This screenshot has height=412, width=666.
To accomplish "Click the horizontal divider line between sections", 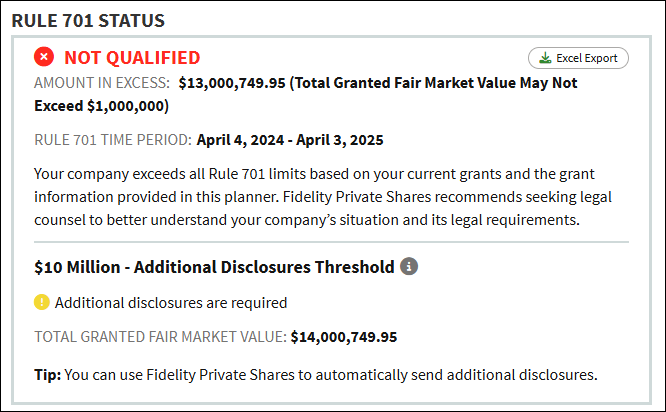I will coord(331,242).
